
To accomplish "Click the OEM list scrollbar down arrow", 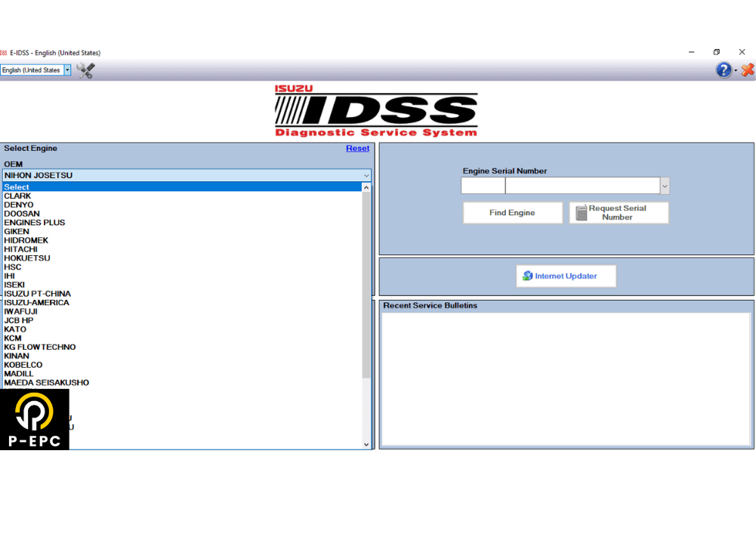I will 366,444.
